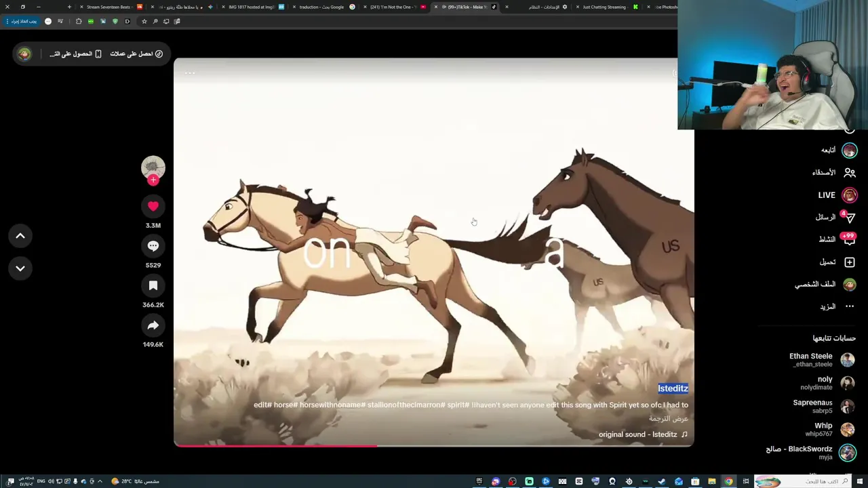Switch to Stream Seventeen Beats browser tab
868x488 pixels.
coord(112,7)
